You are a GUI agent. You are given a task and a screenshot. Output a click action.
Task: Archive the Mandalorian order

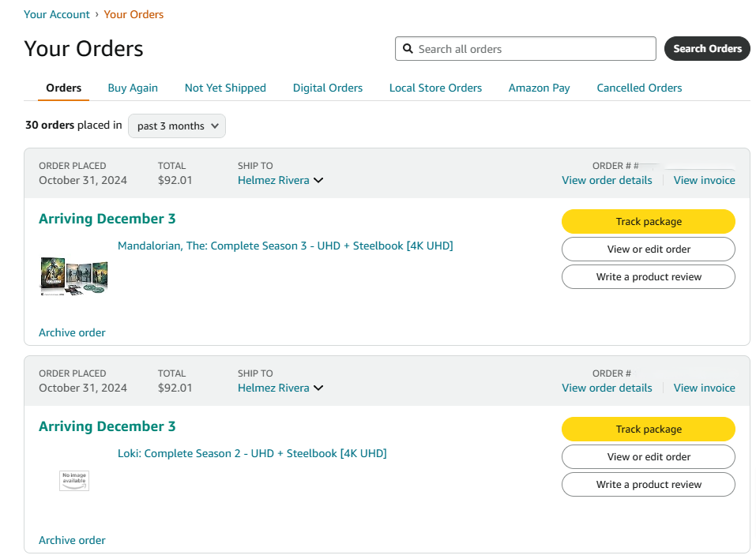pyautogui.click(x=72, y=332)
